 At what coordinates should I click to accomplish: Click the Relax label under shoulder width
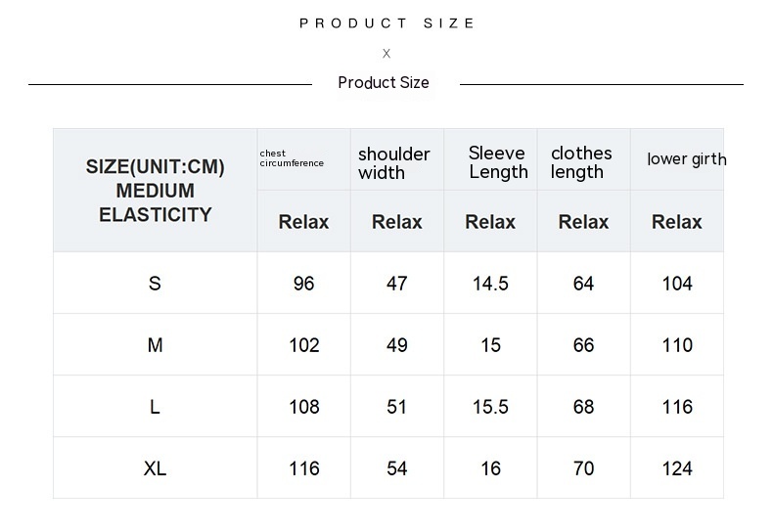tap(396, 222)
